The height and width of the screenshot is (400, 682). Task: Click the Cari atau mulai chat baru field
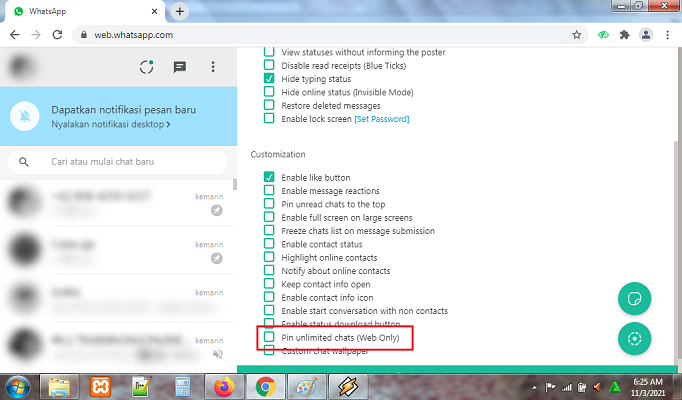pos(117,162)
